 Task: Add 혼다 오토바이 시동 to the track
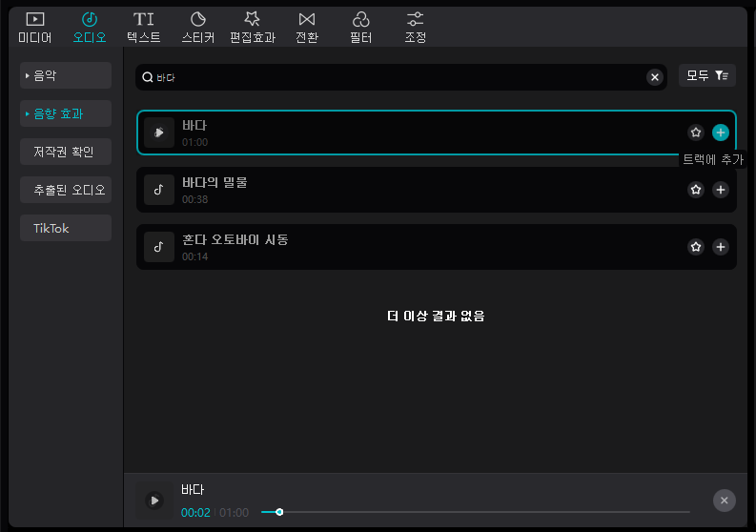pos(721,247)
